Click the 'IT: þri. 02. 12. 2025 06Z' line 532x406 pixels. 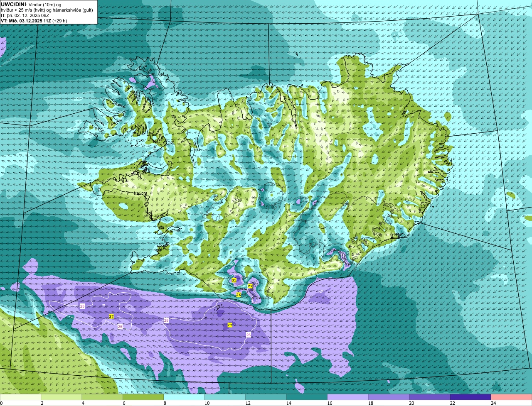pos(26,15)
